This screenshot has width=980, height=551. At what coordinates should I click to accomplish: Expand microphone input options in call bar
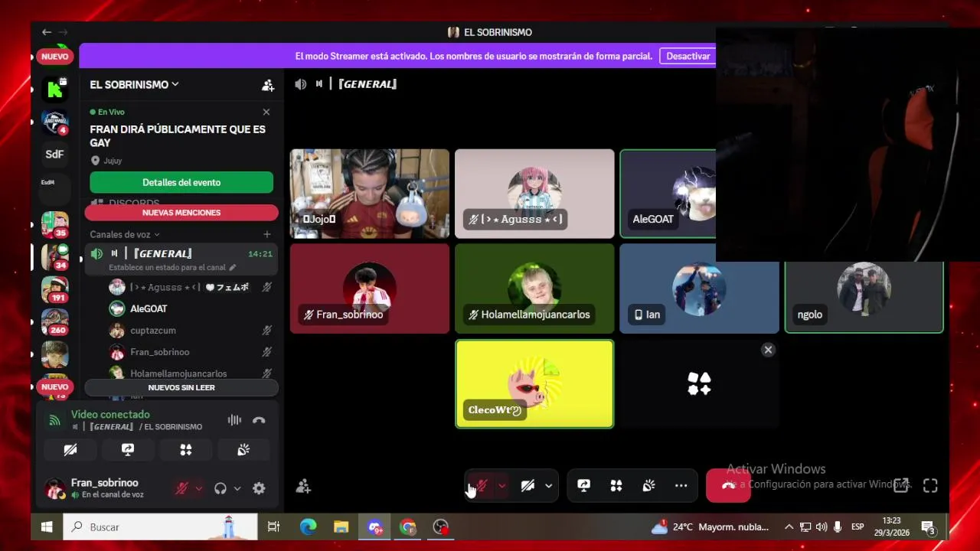pyautogui.click(x=502, y=486)
